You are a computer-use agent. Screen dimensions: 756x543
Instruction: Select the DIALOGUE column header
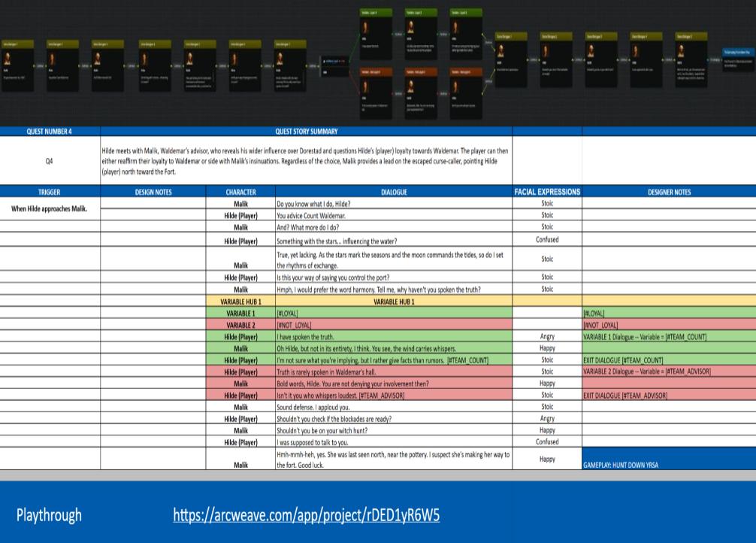pyautogui.click(x=393, y=192)
